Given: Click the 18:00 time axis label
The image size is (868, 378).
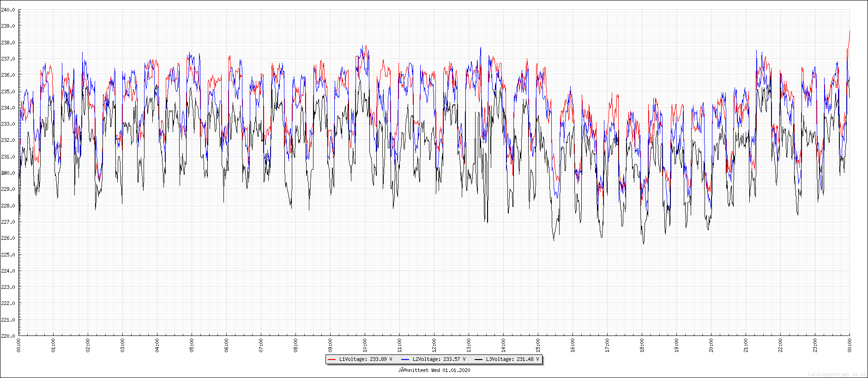Looking at the screenshot, I should click(x=642, y=345).
